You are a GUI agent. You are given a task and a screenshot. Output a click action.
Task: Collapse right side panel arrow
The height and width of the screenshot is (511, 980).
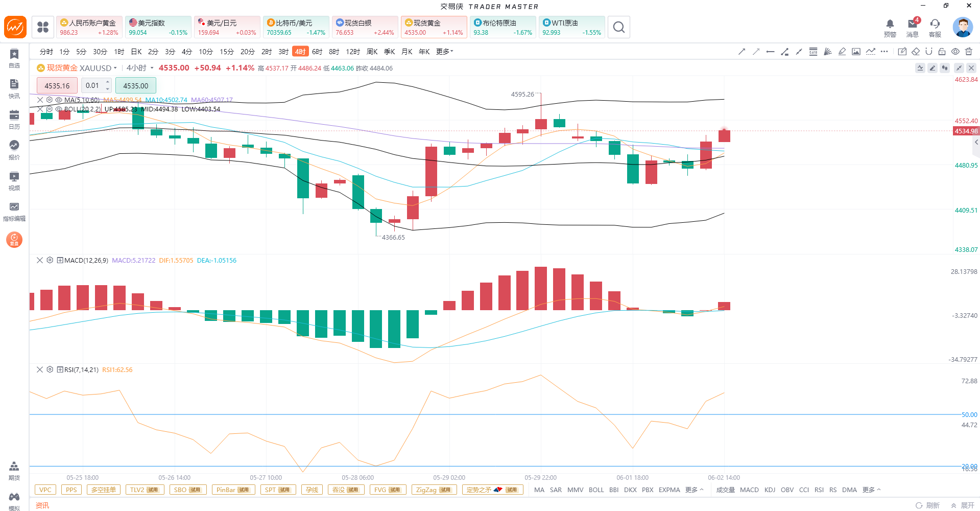[x=976, y=143]
